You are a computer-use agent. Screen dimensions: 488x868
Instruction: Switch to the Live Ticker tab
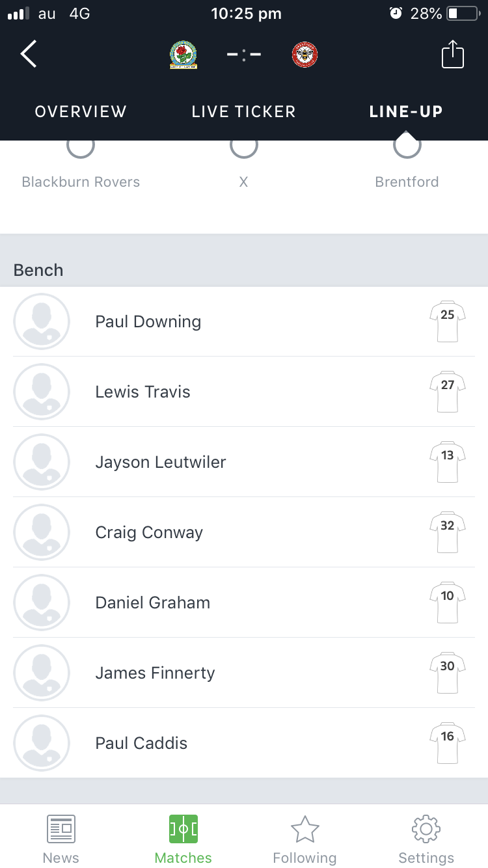[243, 111]
